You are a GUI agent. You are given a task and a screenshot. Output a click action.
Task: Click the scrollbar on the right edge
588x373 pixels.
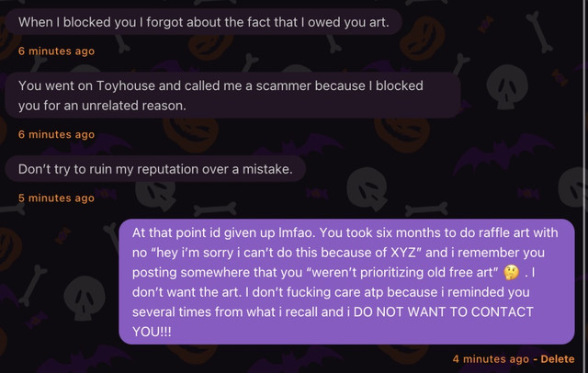click(x=584, y=186)
